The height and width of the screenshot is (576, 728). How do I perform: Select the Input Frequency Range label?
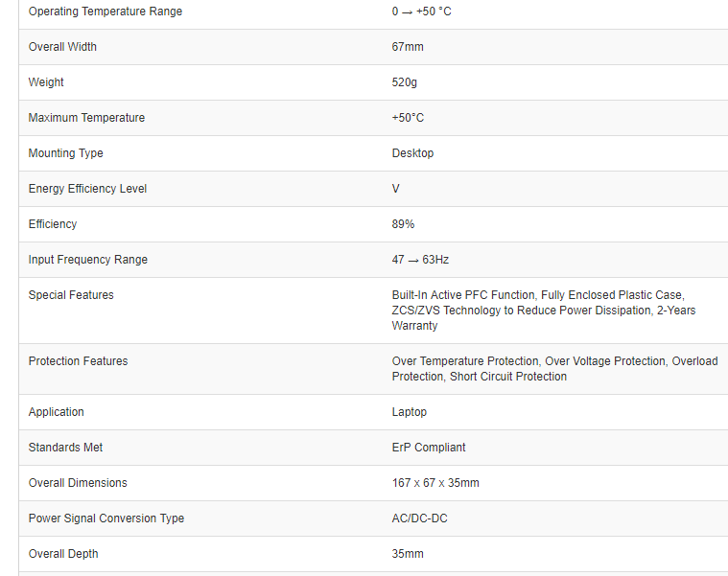88,260
